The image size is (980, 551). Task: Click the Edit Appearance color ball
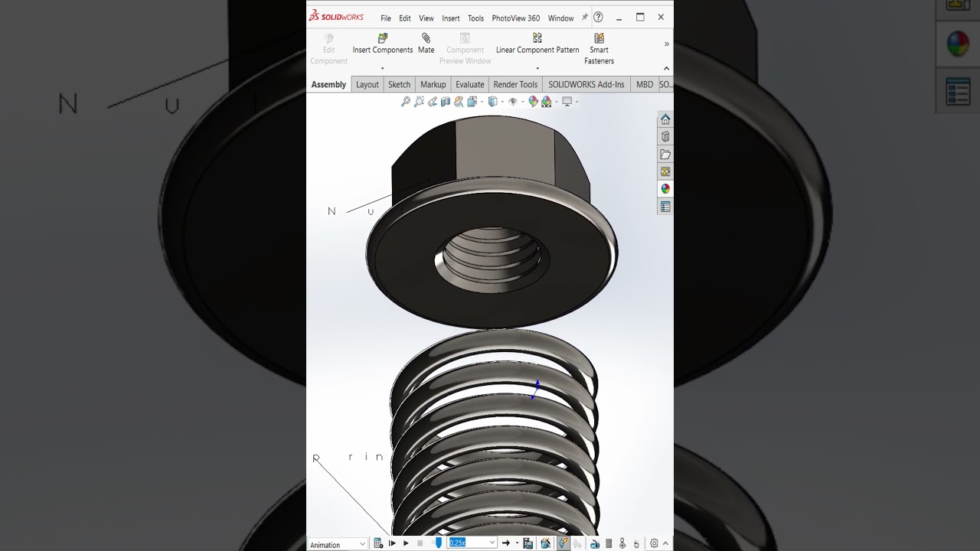point(534,101)
